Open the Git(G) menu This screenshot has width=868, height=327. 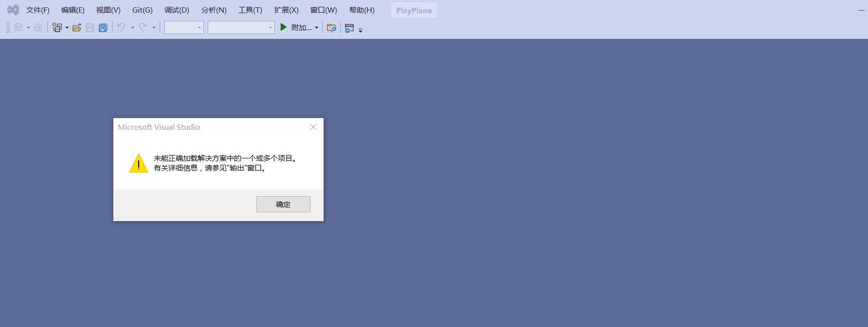(143, 10)
